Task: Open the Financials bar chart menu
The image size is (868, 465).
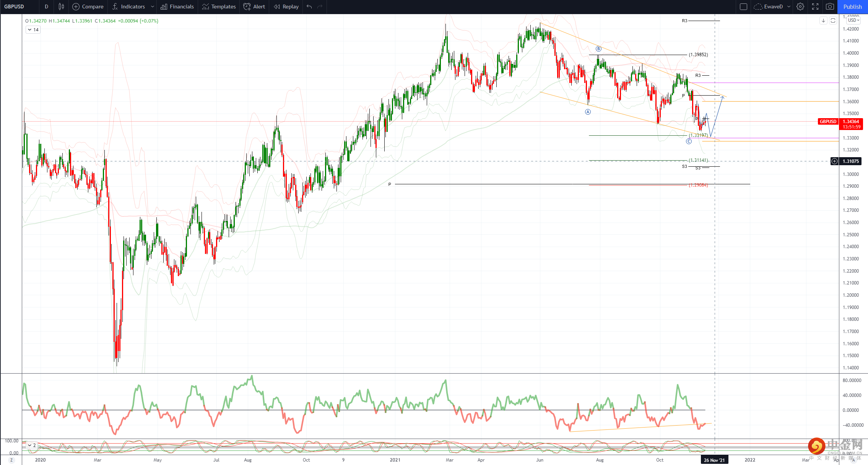Action: (x=177, y=7)
